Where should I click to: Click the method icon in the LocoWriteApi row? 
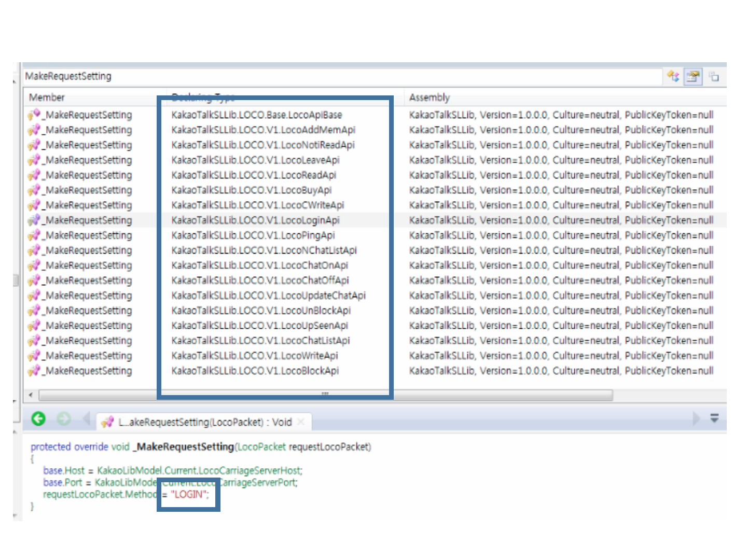[34, 355]
